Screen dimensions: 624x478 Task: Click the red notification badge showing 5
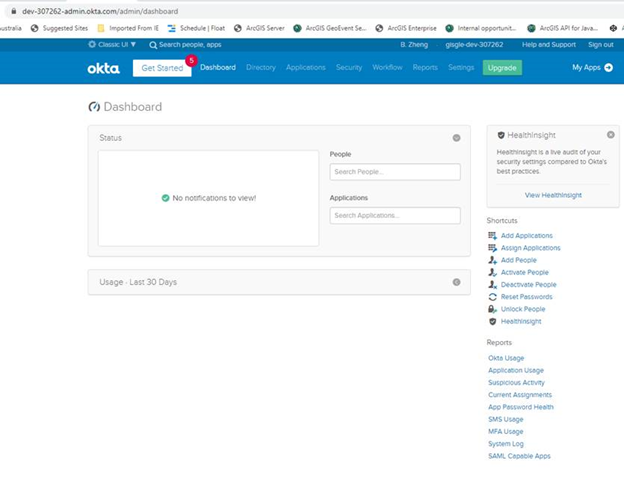point(191,60)
